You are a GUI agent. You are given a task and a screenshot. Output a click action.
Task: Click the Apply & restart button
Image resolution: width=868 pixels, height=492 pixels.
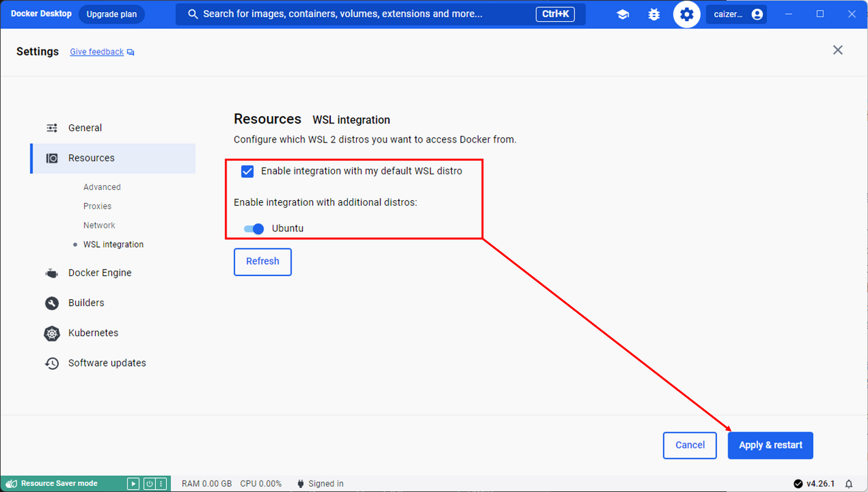pyautogui.click(x=770, y=445)
